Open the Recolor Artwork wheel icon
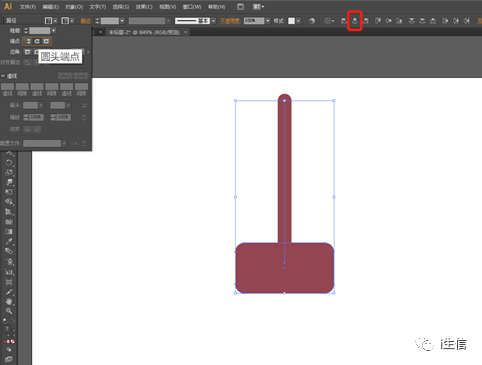482x365 pixels. (x=312, y=21)
